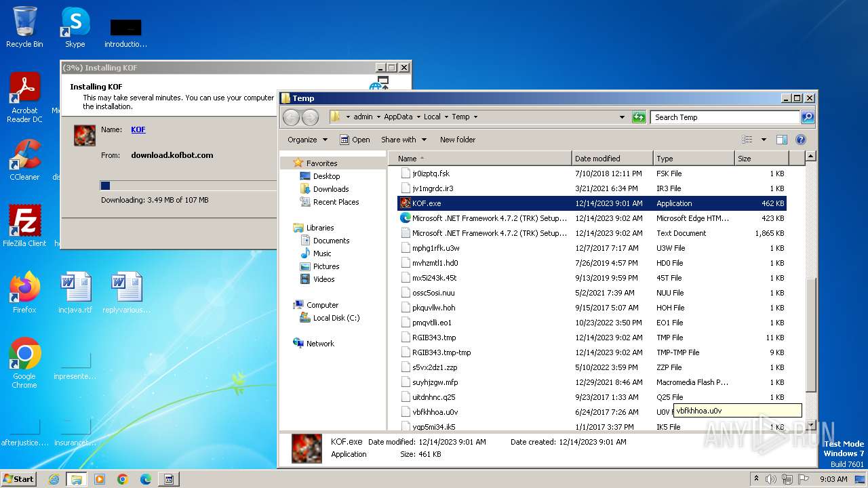Click the Back button in Temp window
The width and height of the screenshot is (868, 488).
[x=291, y=117]
